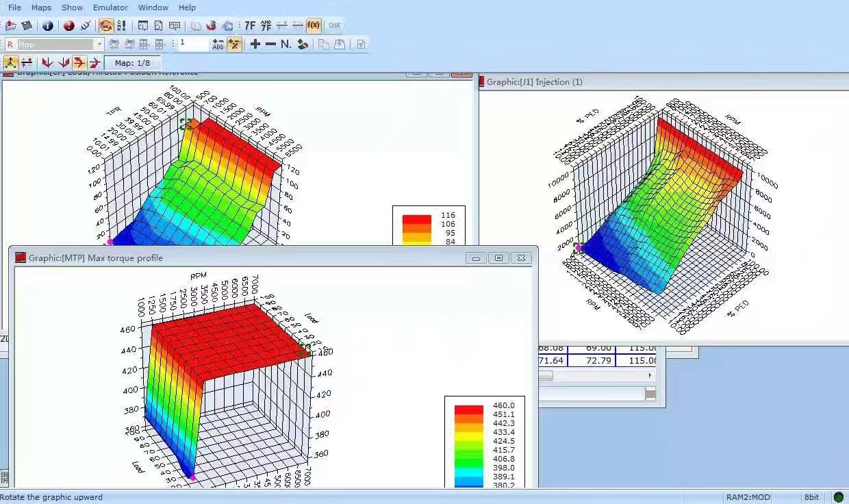Click the step value input field
Image resolution: width=849 pixels, height=504 pixels.
pos(192,45)
